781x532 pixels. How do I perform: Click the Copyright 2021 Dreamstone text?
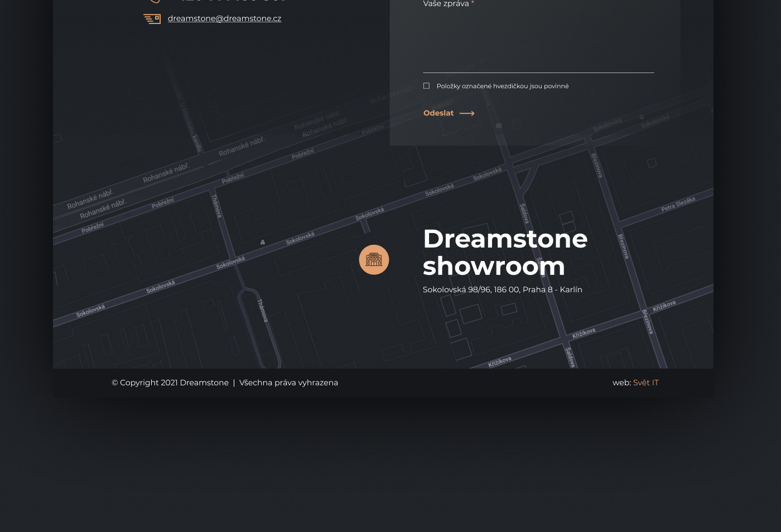click(170, 383)
